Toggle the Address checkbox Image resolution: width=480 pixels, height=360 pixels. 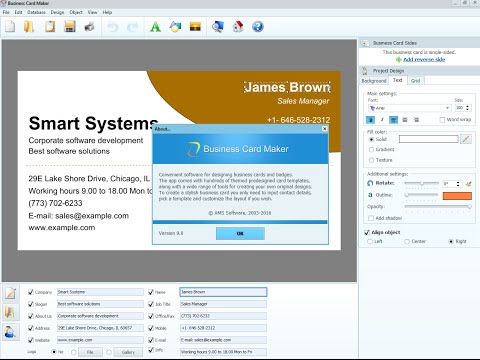coord(31,328)
